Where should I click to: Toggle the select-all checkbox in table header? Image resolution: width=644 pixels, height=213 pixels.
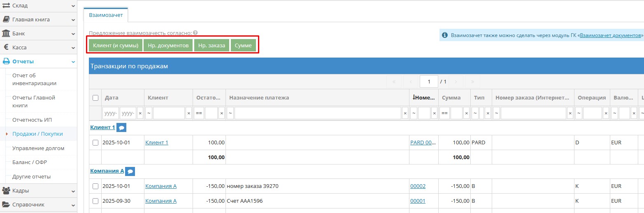[x=95, y=98]
